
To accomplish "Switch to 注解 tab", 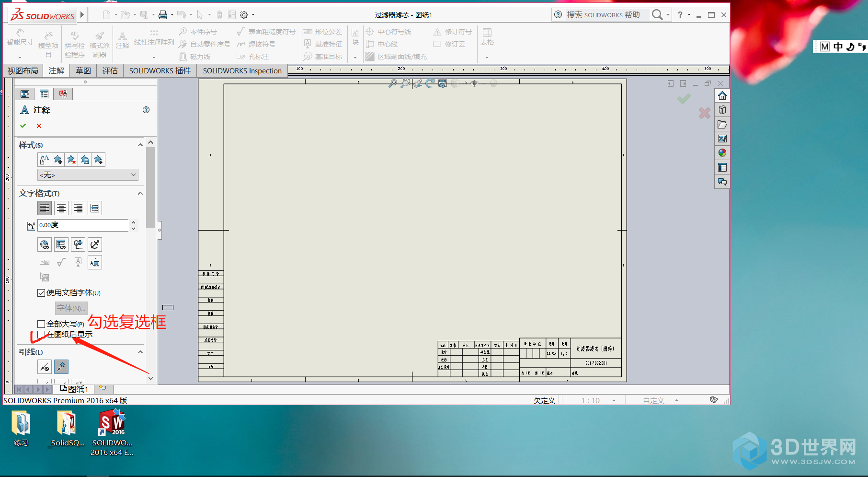I will coord(56,70).
